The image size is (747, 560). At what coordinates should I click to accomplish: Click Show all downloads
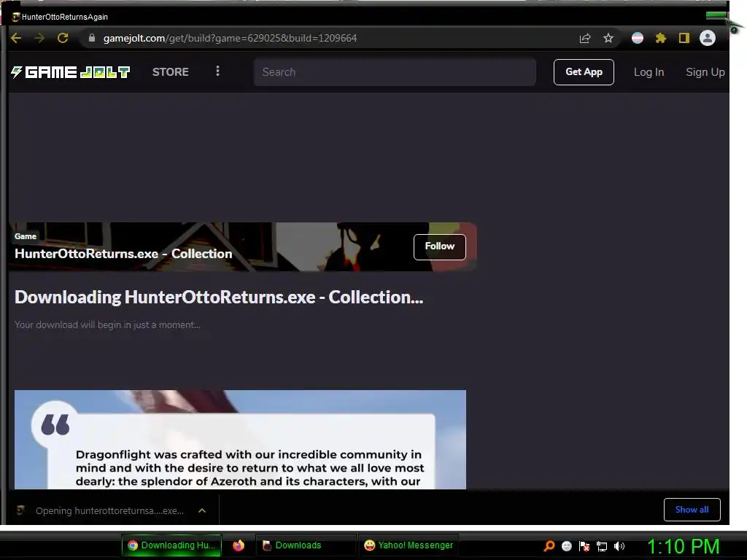pos(692,510)
